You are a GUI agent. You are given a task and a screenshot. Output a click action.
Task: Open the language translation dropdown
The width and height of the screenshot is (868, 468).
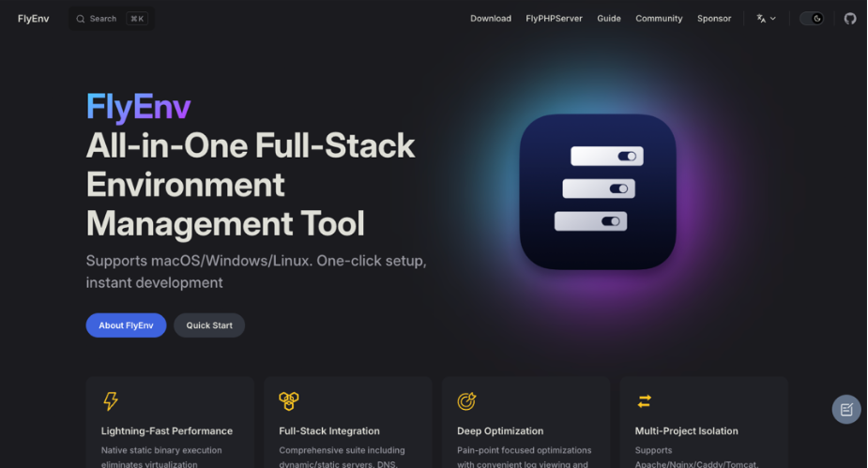point(766,19)
